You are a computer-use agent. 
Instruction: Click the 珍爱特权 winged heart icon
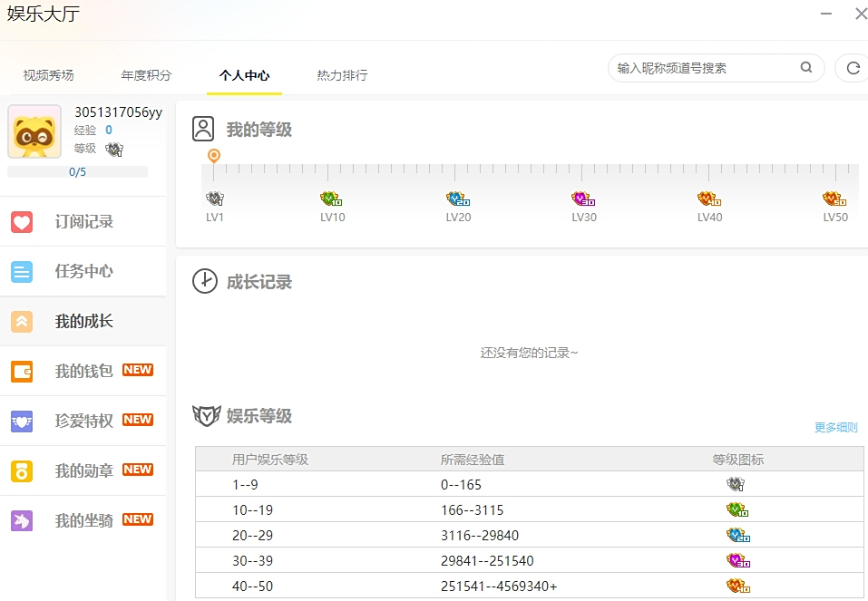(x=22, y=421)
